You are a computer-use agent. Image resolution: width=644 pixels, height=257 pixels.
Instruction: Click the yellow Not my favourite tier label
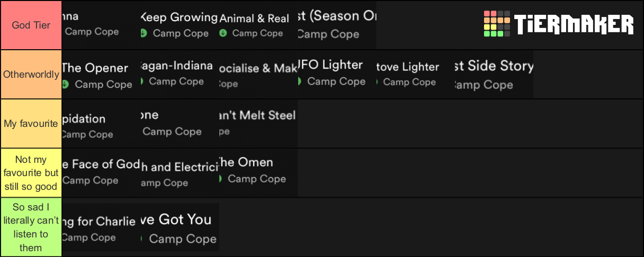tap(31, 173)
